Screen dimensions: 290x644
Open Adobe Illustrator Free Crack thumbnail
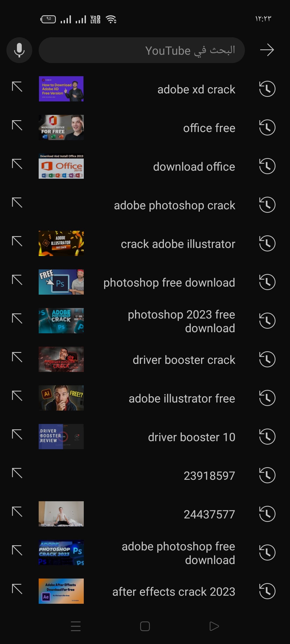(x=61, y=243)
